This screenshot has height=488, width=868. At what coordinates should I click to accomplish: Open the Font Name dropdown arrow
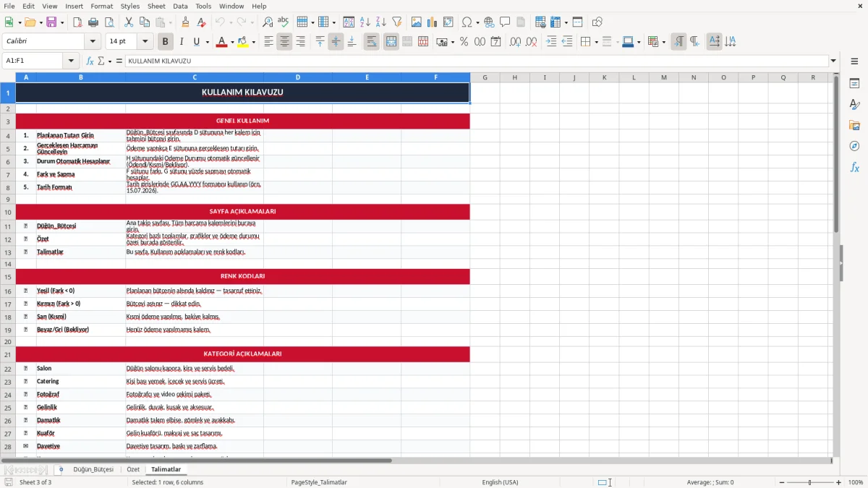[x=92, y=42]
